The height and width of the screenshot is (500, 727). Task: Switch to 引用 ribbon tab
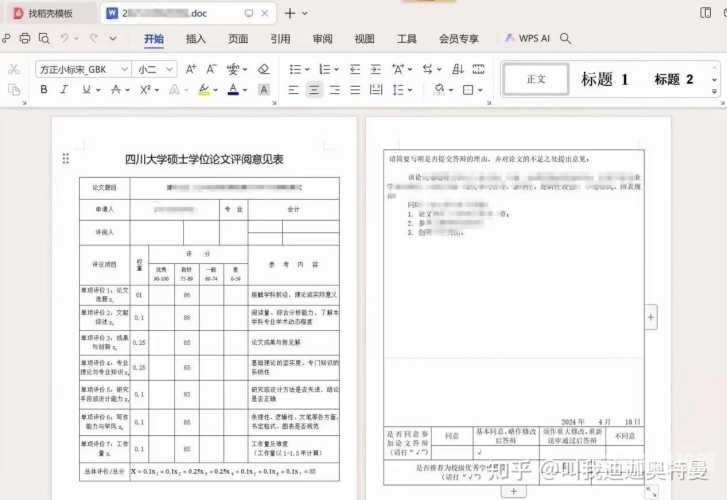tap(280, 39)
